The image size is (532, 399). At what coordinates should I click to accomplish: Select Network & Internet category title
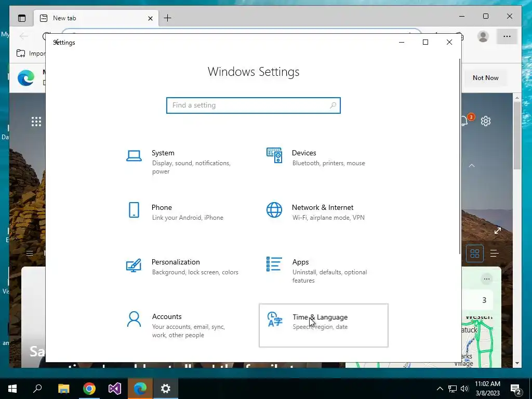(322, 207)
